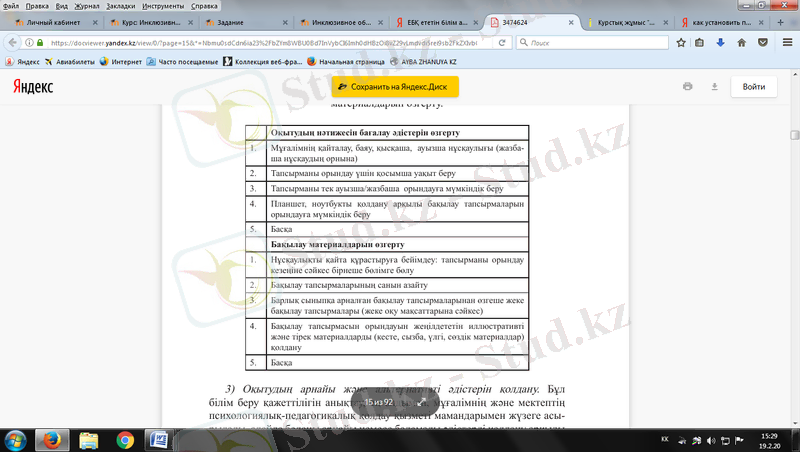Switch to the Задание tab
The image size is (800, 452).
(236, 21)
